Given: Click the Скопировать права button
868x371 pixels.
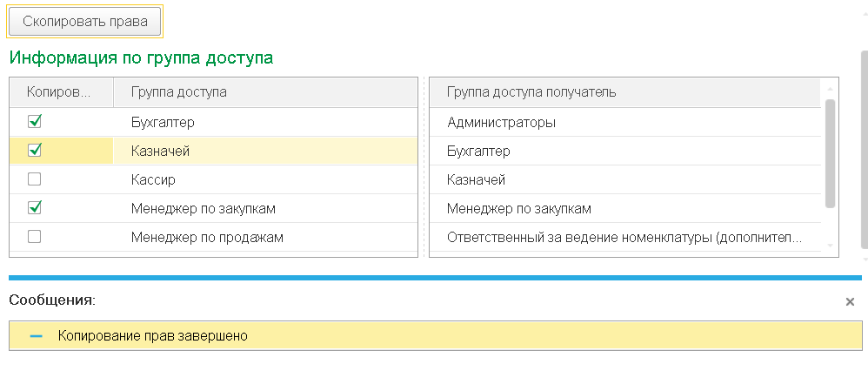Looking at the screenshot, I should pyautogui.click(x=84, y=22).
